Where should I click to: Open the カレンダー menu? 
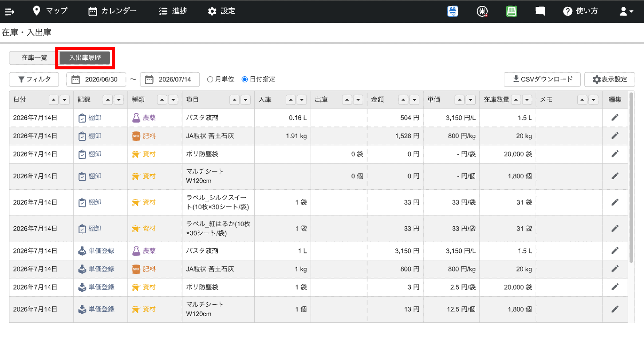(112, 11)
